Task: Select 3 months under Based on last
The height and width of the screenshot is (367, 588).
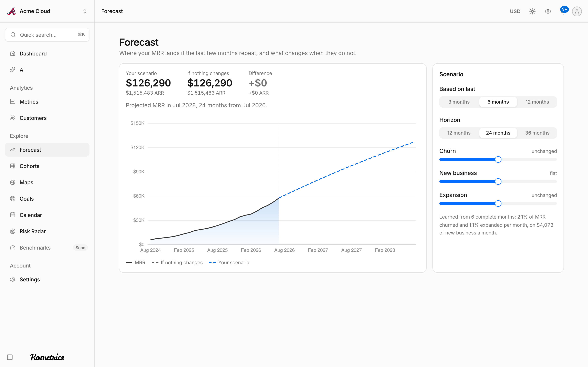Action: click(459, 102)
